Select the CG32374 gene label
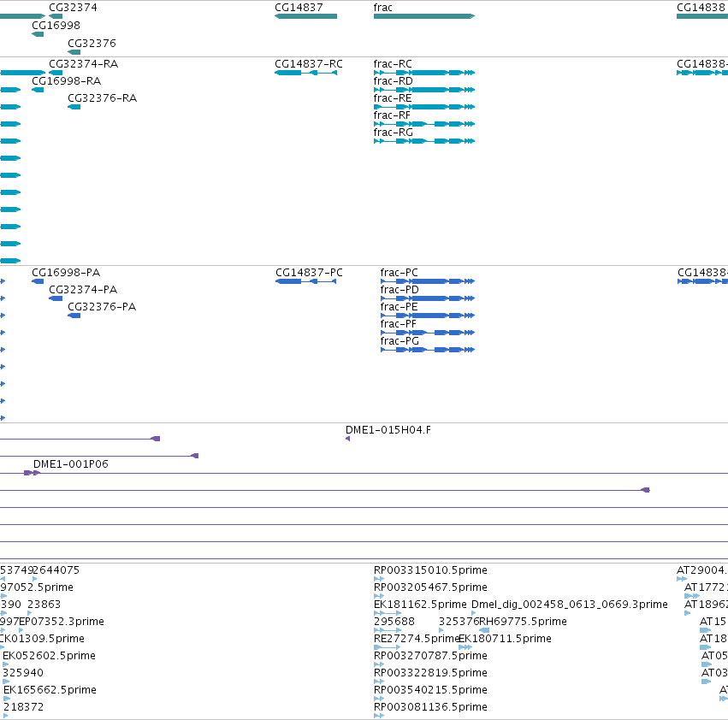 click(x=73, y=8)
